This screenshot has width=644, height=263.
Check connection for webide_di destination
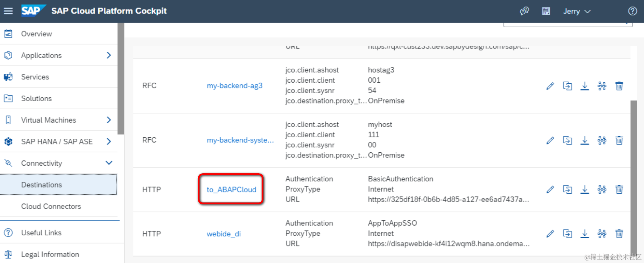click(x=602, y=234)
